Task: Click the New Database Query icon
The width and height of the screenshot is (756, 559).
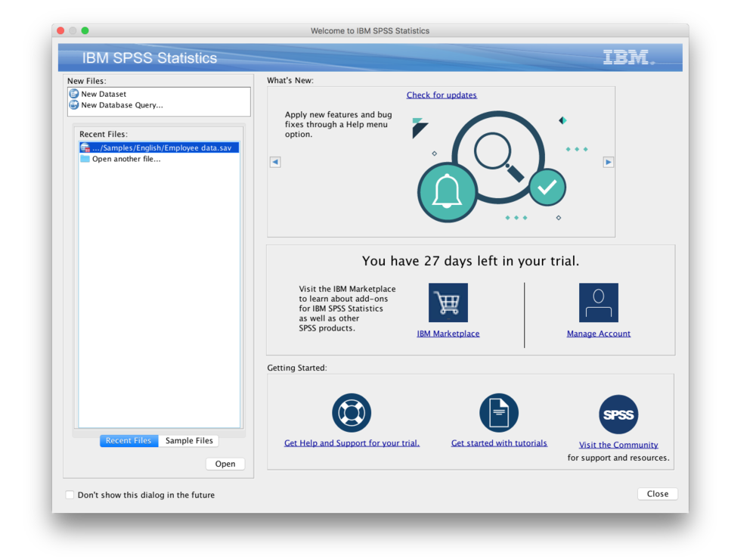Action: 74,105
